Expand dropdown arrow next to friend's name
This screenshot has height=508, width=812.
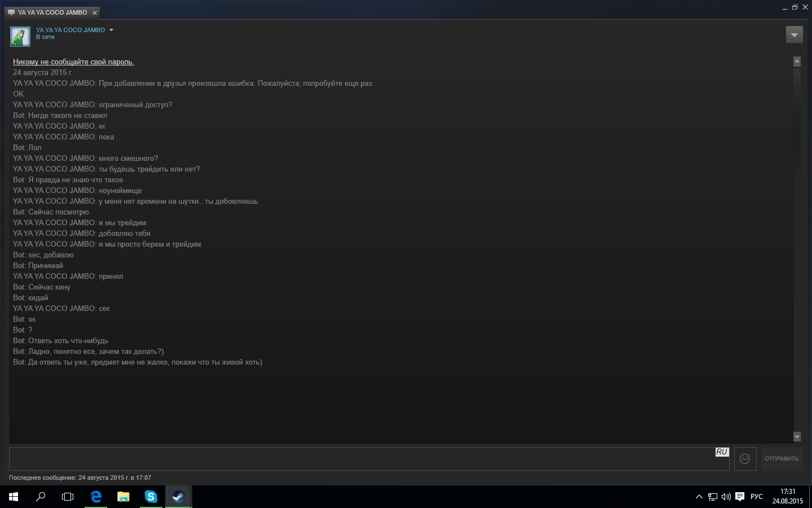click(x=111, y=30)
